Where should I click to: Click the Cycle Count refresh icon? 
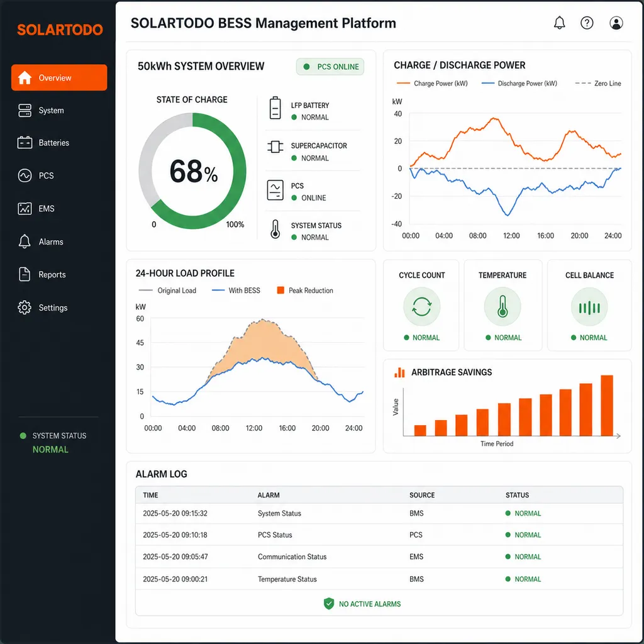pyautogui.click(x=422, y=307)
